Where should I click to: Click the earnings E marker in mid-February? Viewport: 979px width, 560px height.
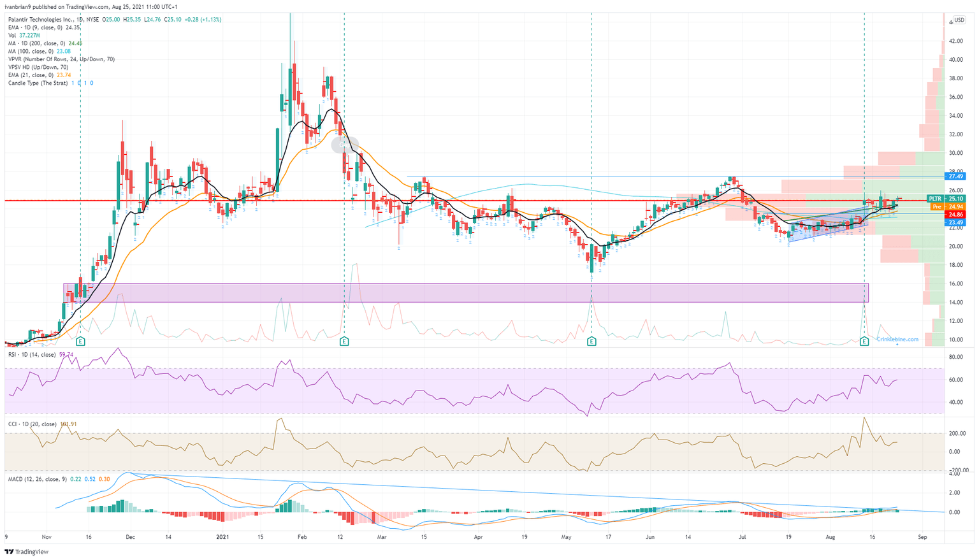[x=344, y=342]
